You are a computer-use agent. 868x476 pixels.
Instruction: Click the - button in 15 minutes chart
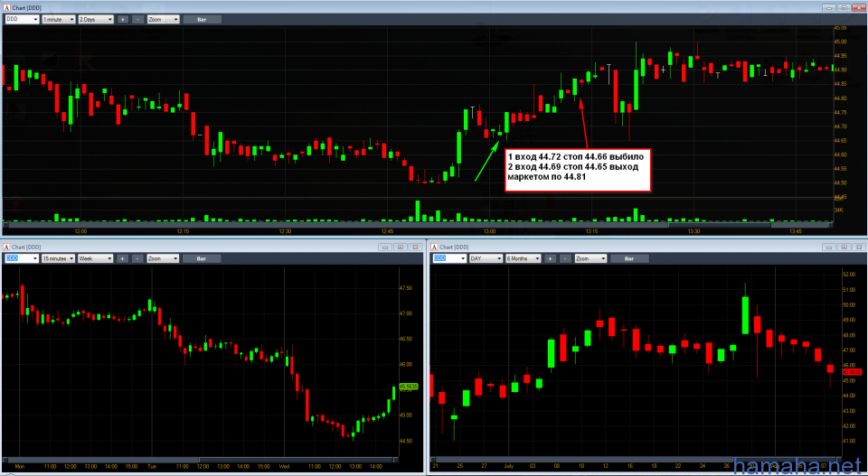point(137,258)
